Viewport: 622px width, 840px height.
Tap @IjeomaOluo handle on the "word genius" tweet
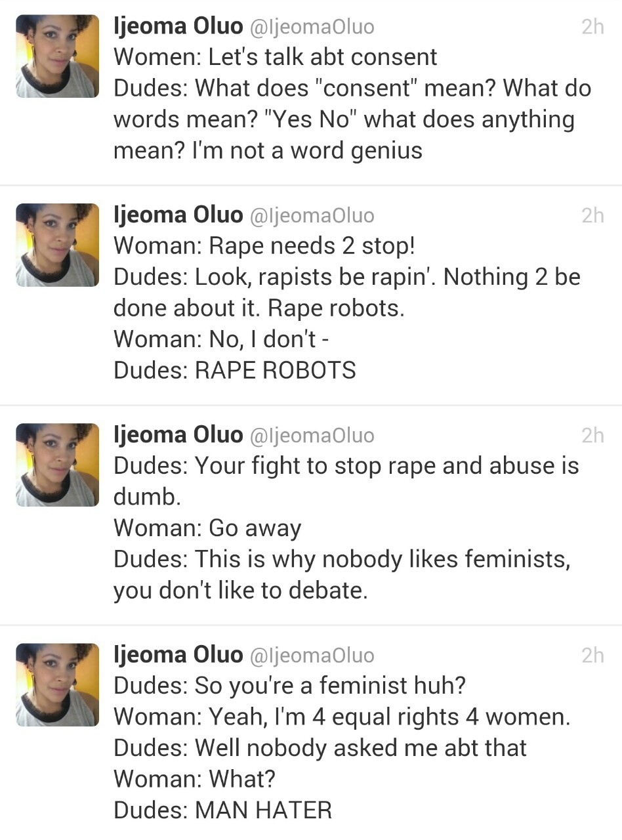[312, 27]
